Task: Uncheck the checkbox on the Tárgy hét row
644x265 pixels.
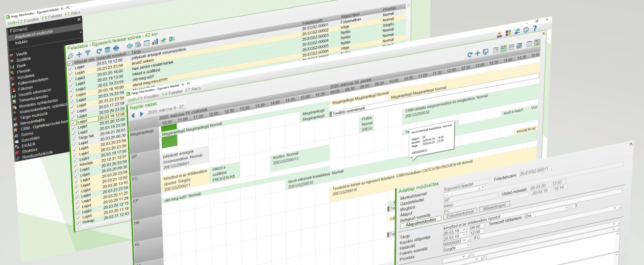Action: click(x=72, y=138)
